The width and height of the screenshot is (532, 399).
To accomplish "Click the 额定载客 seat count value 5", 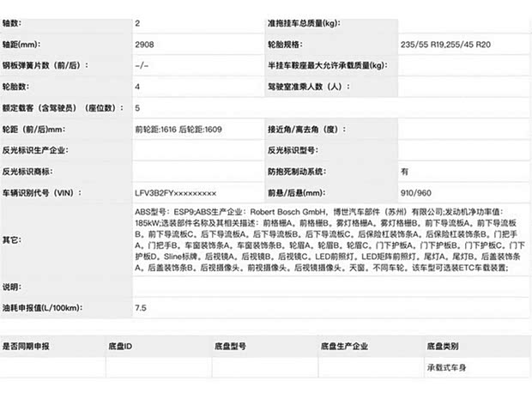I will 138,108.
